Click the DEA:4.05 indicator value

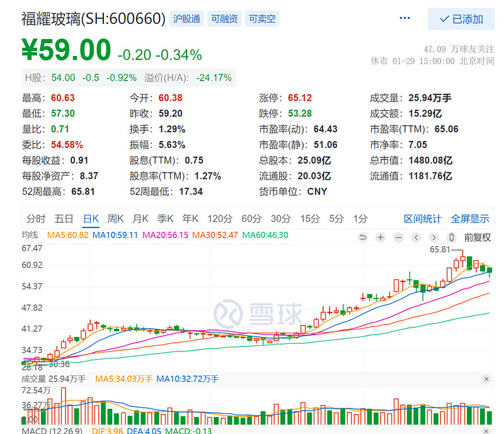tap(144, 430)
